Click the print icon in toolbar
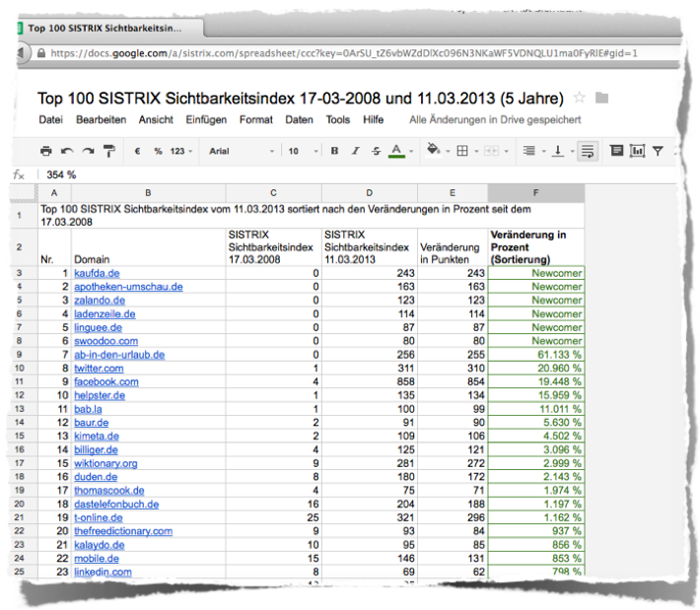 [45, 151]
